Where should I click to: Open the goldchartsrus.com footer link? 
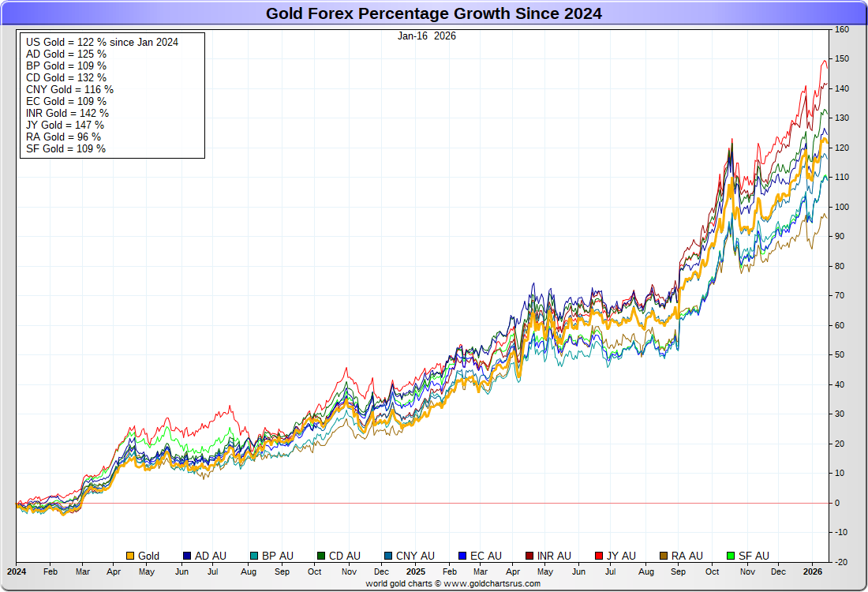coord(453,584)
